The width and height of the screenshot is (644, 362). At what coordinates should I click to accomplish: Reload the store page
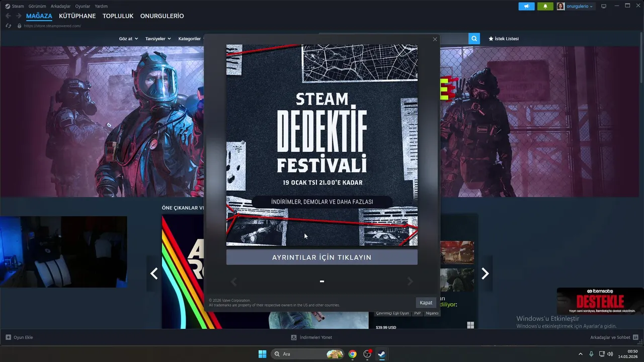pos(8,26)
